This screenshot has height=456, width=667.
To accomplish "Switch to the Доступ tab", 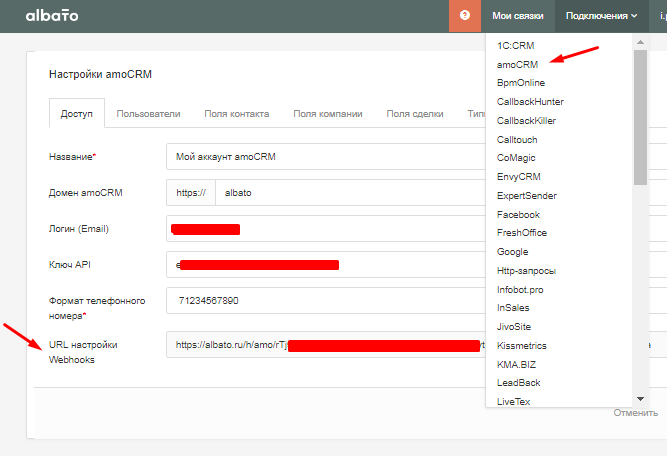I will pyautogui.click(x=77, y=114).
